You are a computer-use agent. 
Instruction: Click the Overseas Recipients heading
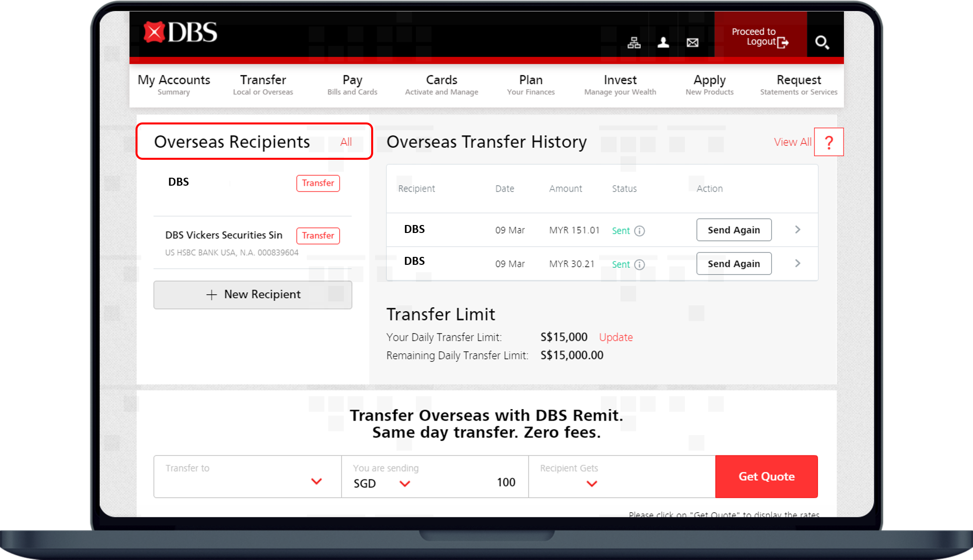(x=232, y=142)
